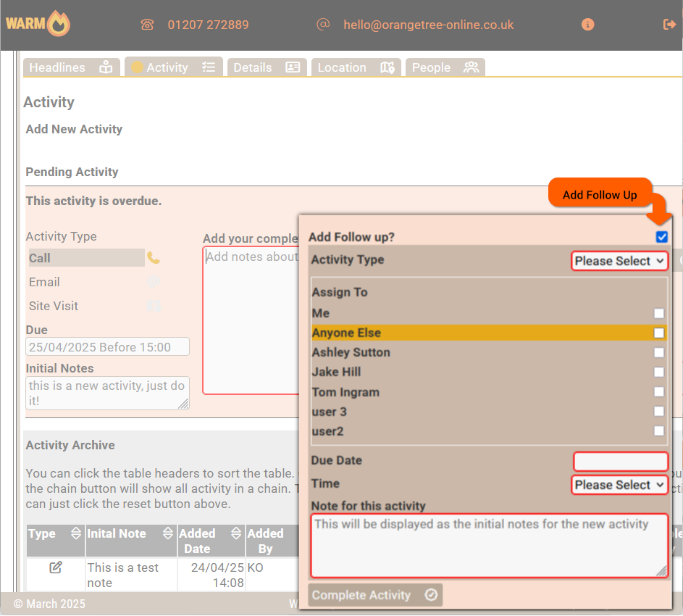Tick the Me assign checkbox
This screenshot has height=616, width=683.
tap(658, 314)
